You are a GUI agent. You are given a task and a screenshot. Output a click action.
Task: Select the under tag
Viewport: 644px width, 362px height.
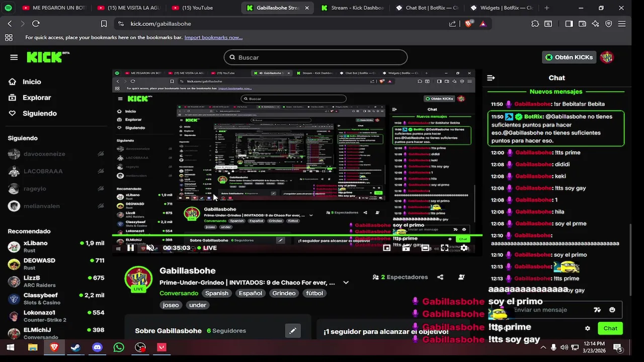tap(198, 305)
